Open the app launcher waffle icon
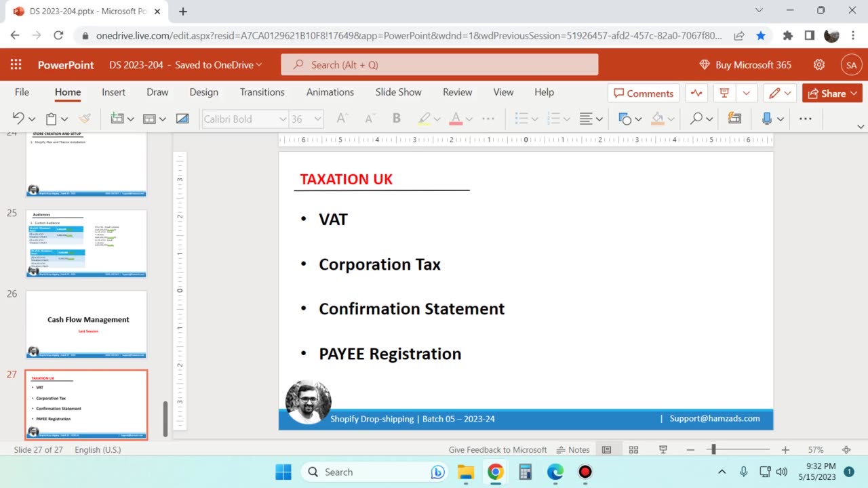The height and width of the screenshot is (488, 868). click(16, 65)
